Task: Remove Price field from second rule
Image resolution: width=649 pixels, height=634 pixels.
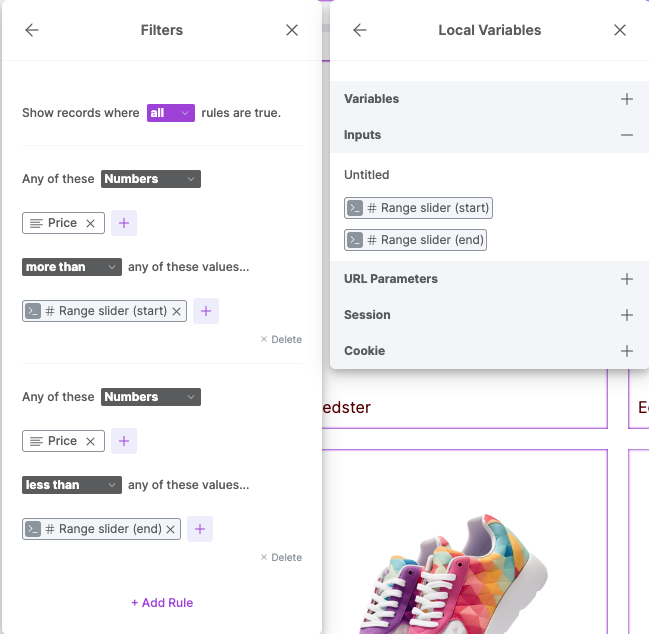Action: coord(91,442)
